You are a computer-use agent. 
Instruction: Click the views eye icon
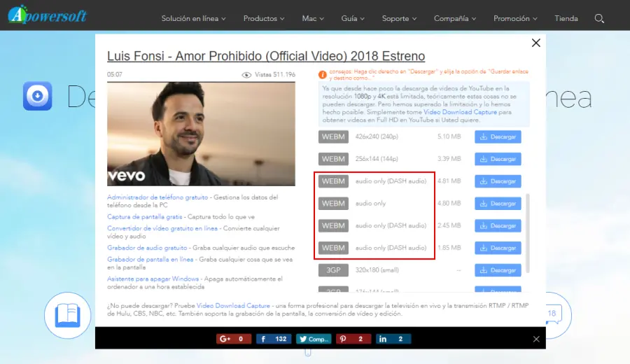246,75
